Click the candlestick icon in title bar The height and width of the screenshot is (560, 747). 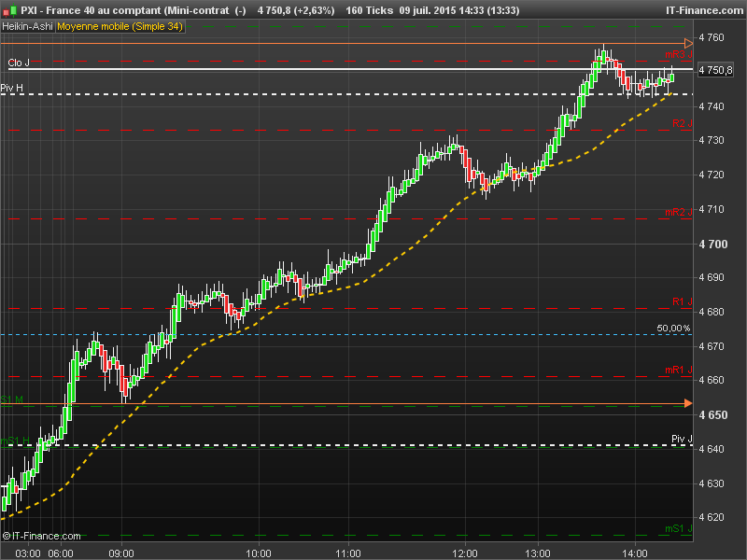pos(10,10)
